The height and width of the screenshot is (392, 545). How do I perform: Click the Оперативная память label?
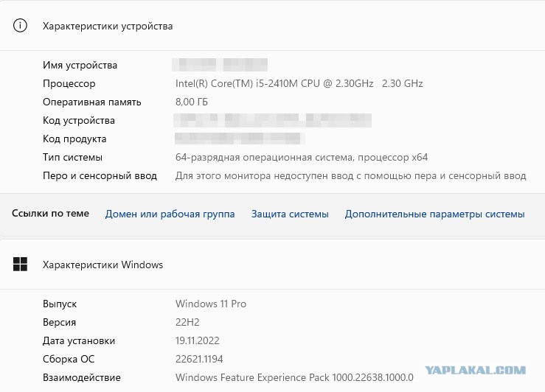91,102
